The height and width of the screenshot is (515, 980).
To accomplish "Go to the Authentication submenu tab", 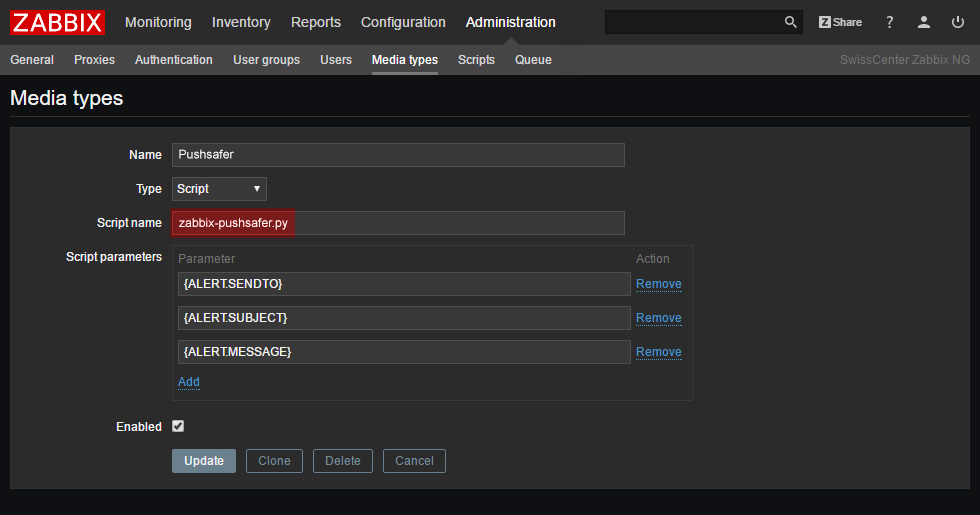I will [174, 60].
